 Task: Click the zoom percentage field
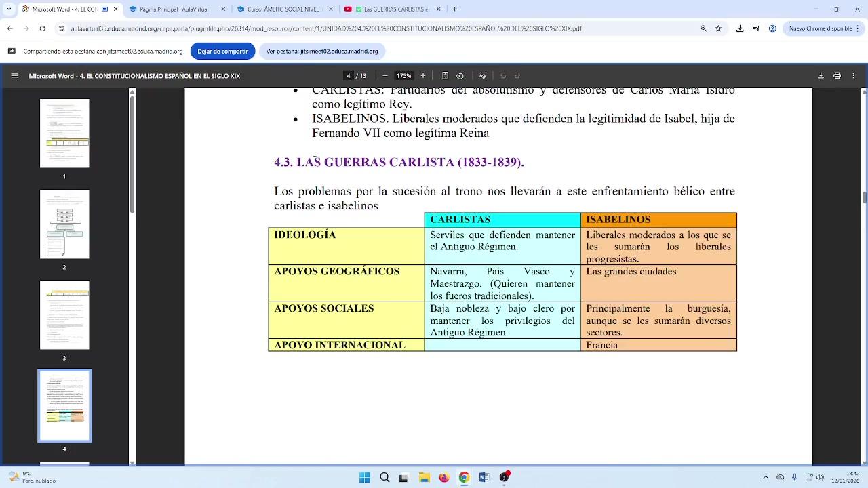pyautogui.click(x=404, y=76)
